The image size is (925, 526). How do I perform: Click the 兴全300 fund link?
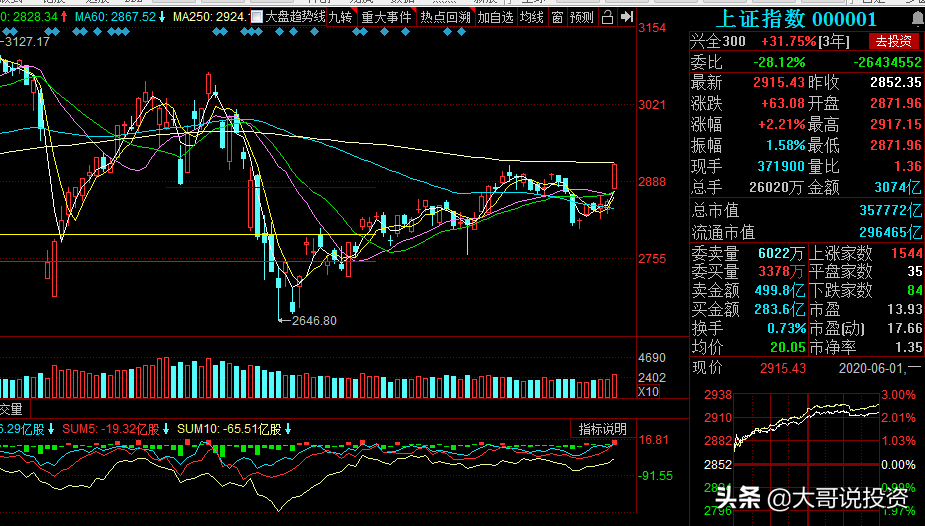click(719, 42)
